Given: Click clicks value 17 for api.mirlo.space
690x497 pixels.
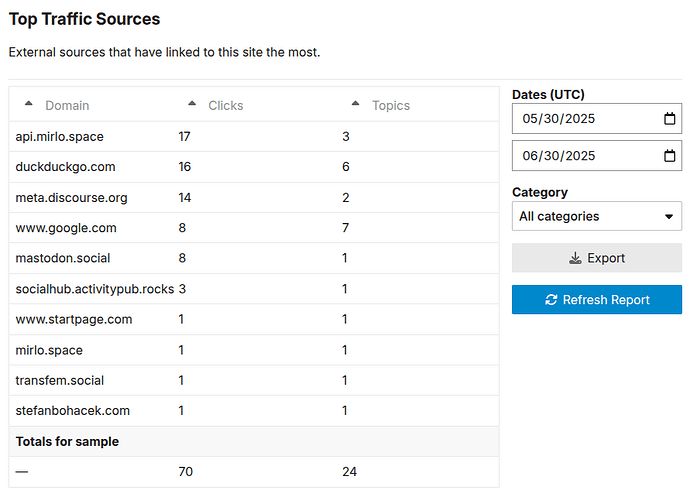Looking at the screenshot, I should click(184, 136).
